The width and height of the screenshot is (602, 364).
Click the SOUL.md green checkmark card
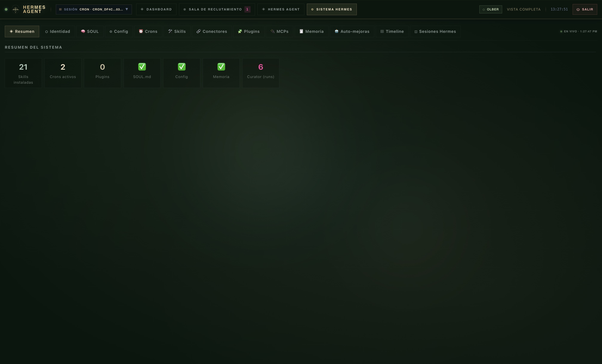pos(142,73)
